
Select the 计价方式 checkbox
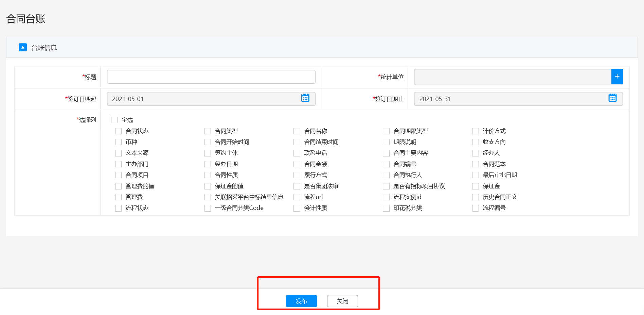click(476, 131)
